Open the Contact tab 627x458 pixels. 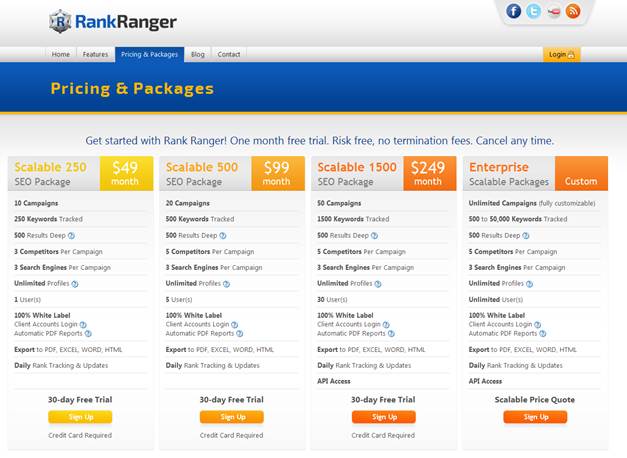pyautogui.click(x=229, y=54)
